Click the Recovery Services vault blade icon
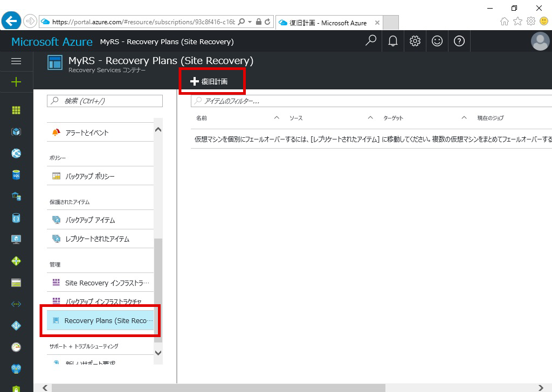This screenshot has width=552, height=392. pyautogui.click(x=55, y=62)
